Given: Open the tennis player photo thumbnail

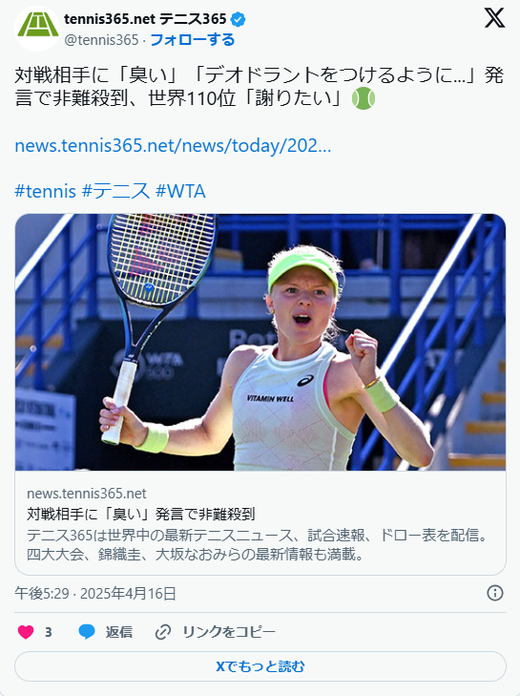Looking at the screenshot, I should pyautogui.click(x=260, y=342).
